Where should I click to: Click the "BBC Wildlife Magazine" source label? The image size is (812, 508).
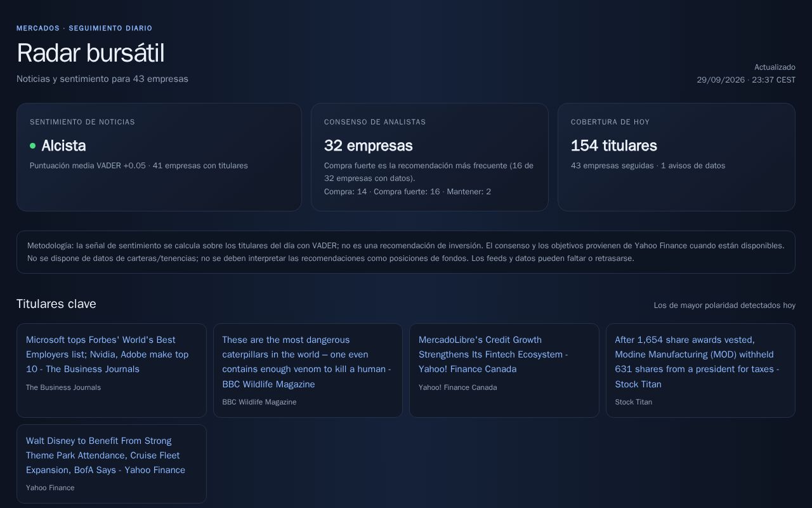(259, 402)
